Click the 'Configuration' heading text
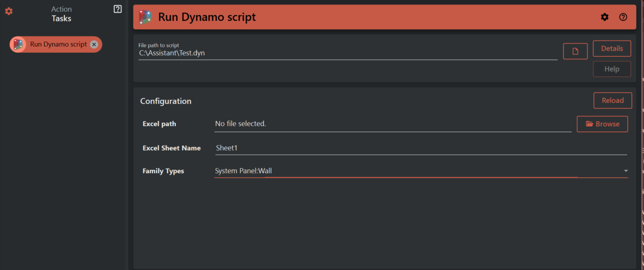644x270 pixels. [x=166, y=101]
